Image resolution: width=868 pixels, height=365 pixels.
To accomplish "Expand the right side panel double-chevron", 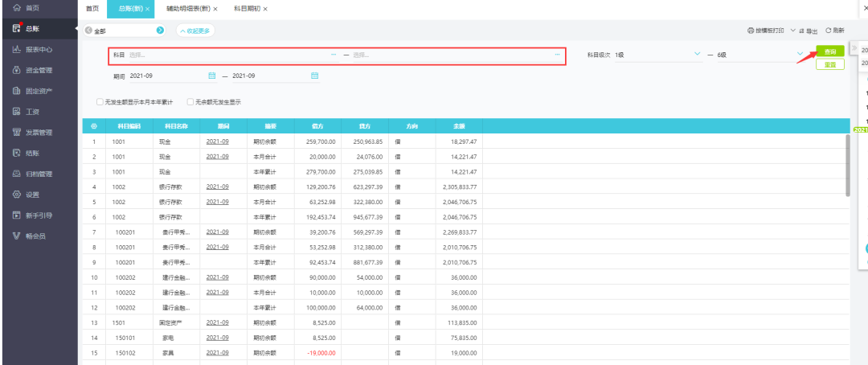I will [854, 48].
